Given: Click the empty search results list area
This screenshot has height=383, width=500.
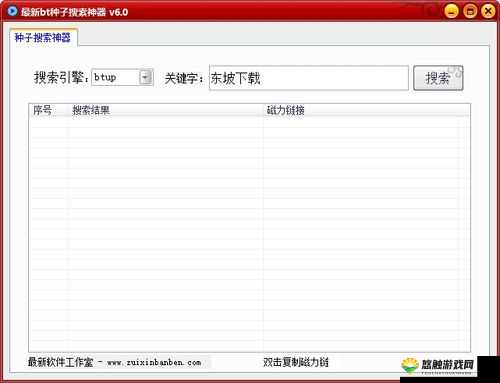Looking at the screenshot, I should (x=249, y=233).
